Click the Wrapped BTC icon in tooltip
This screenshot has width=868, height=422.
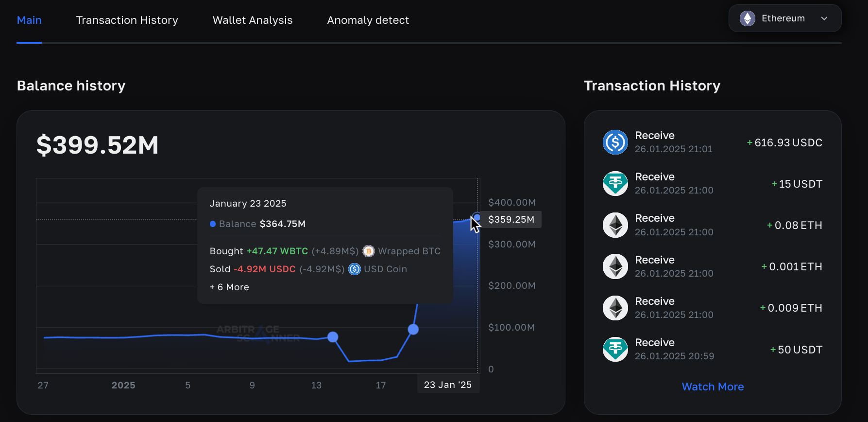pyautogui.click(x=369, y=251)
